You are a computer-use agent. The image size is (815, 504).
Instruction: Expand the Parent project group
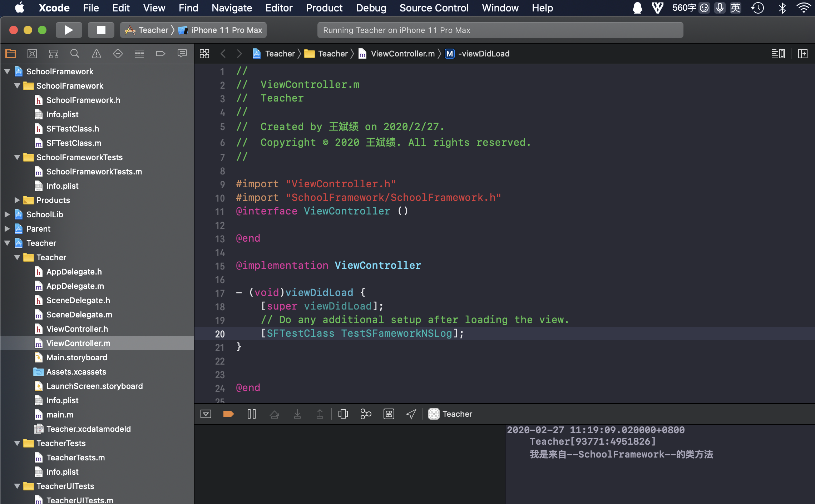6,228
